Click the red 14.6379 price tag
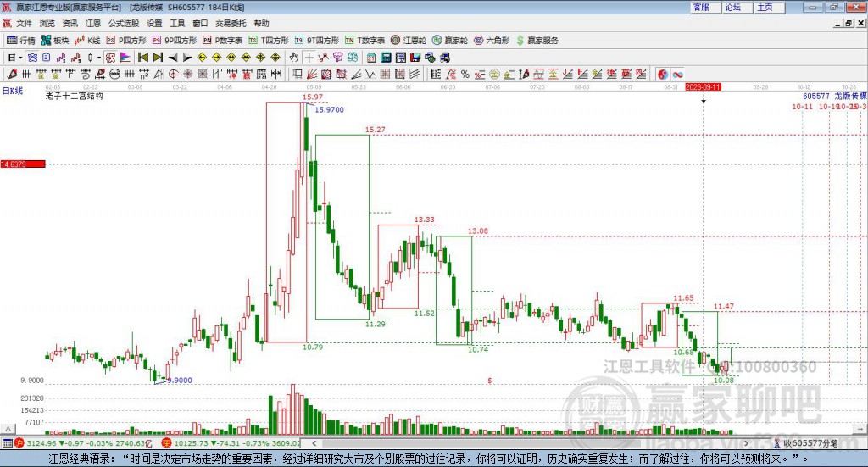The image size is (868, 467). coord(23,164)
